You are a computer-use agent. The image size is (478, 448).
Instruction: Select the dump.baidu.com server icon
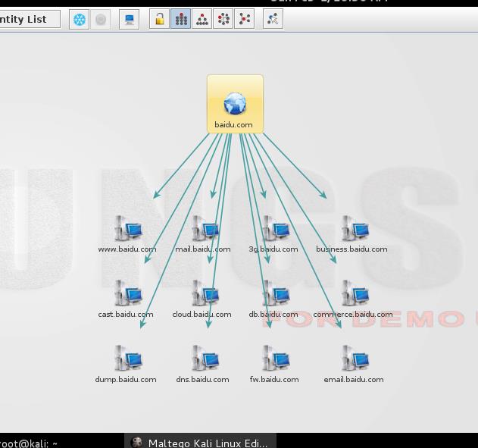pos(128,358)
